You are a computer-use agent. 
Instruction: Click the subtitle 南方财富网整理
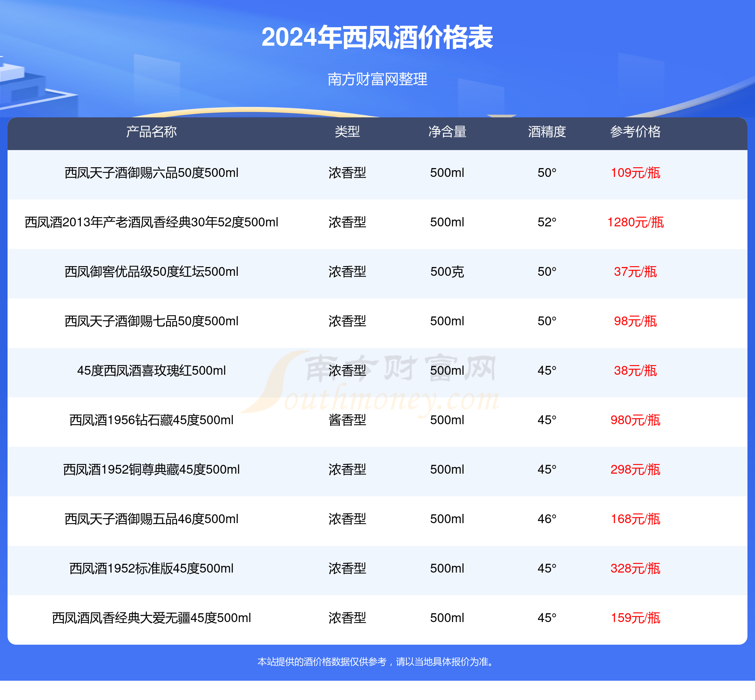[377, 79]
